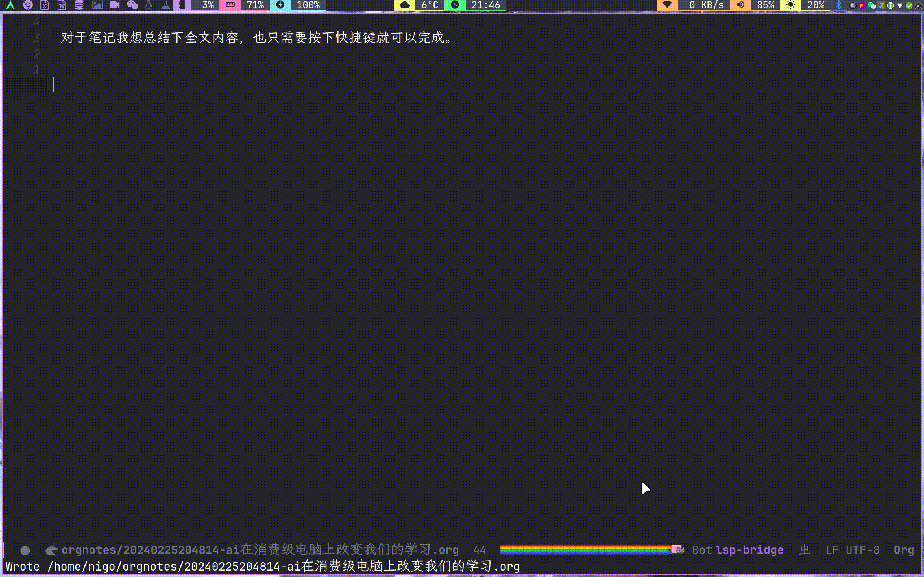
Task: Click the text line about 快捷键
Action: coord(257,38)
